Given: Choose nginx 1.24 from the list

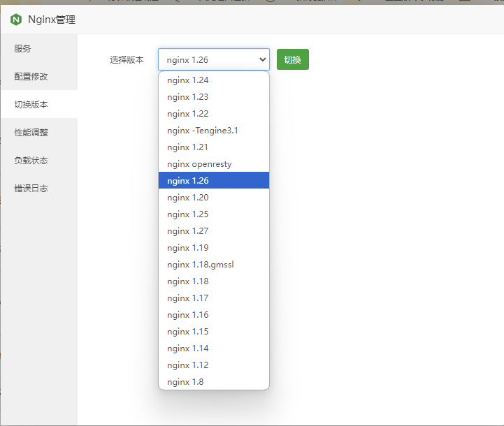Looking at the screenshot, I should click(214, 80).
